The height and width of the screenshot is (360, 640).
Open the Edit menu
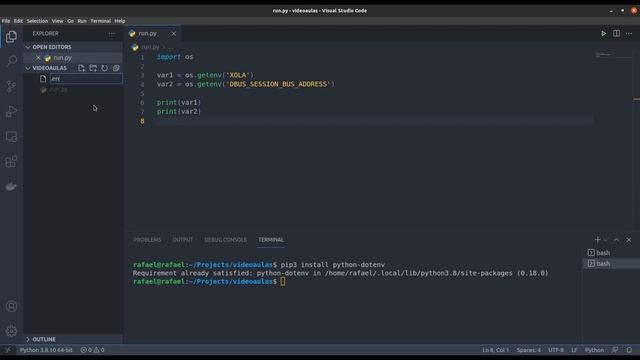[18, 21]
